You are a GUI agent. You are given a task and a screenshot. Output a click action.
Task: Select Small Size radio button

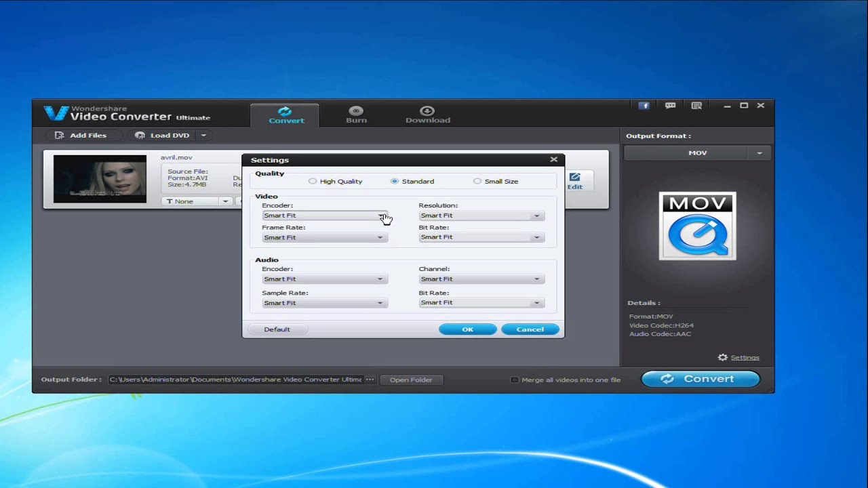(x=477, y=182)
